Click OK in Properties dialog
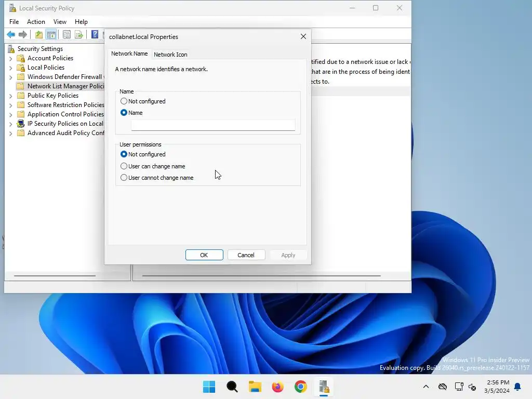This screenshot has height=399, width=532. tap(204, 255)
